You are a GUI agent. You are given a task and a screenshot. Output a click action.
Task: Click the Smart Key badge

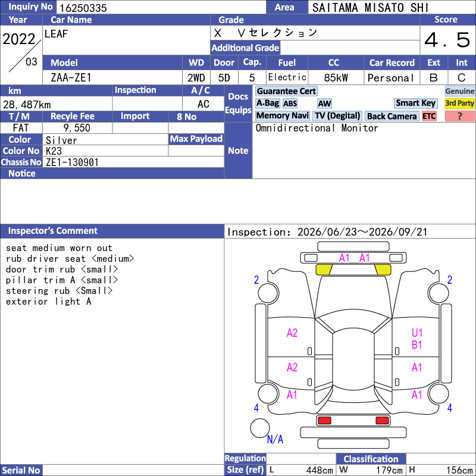coord(415,103)
